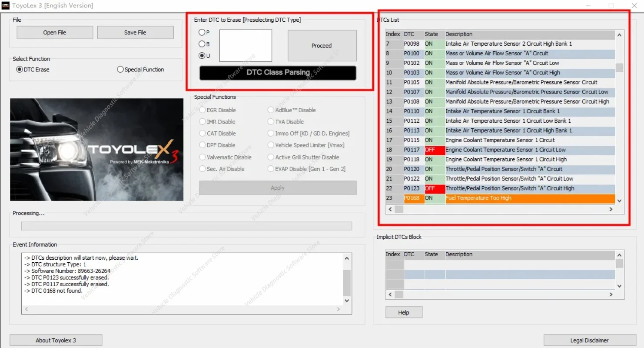Image resolution: width=644 pixels, height=348 pixels.
Task: Select the Valvematic Disable option
Action: pyautogui.click(x=226, y=157)
